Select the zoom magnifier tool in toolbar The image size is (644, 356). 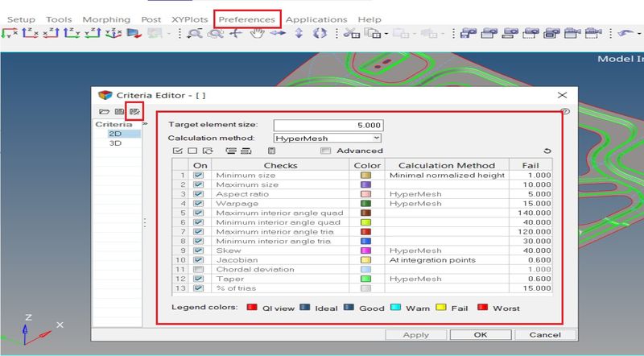194,33
